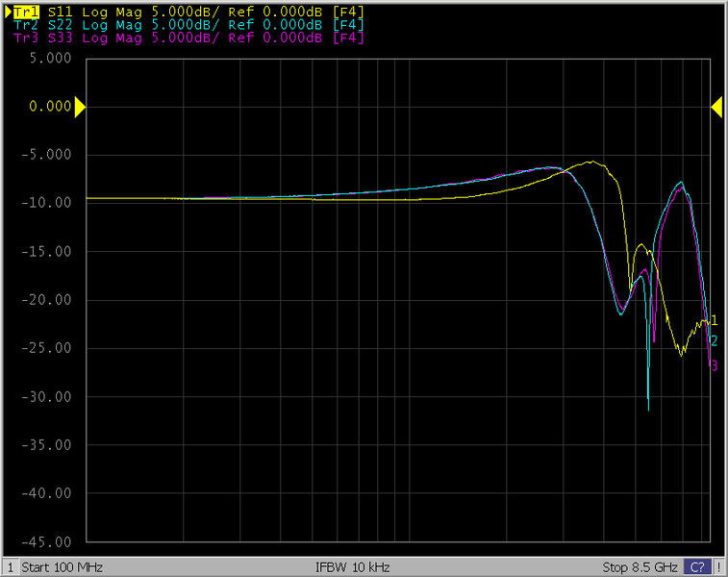The height and width of the screenshot is (577, 728).
Task: Click the left yellow reference level marker
Action: pyautogui.click(x=80, y=108)
